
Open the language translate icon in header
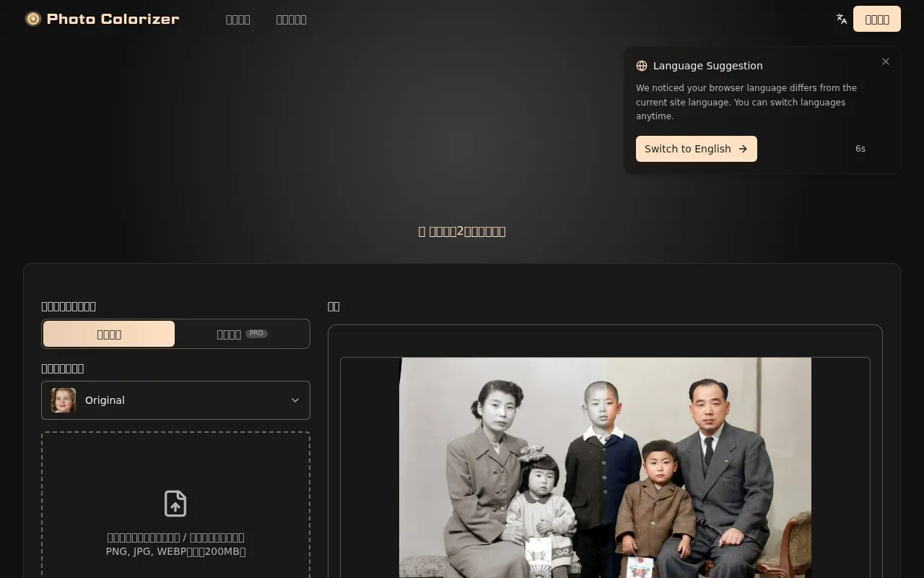(x=842, y=19)
